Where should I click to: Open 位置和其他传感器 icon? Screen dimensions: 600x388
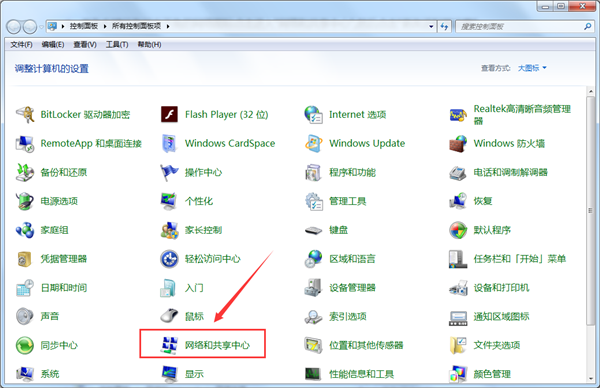coord(313,345)
